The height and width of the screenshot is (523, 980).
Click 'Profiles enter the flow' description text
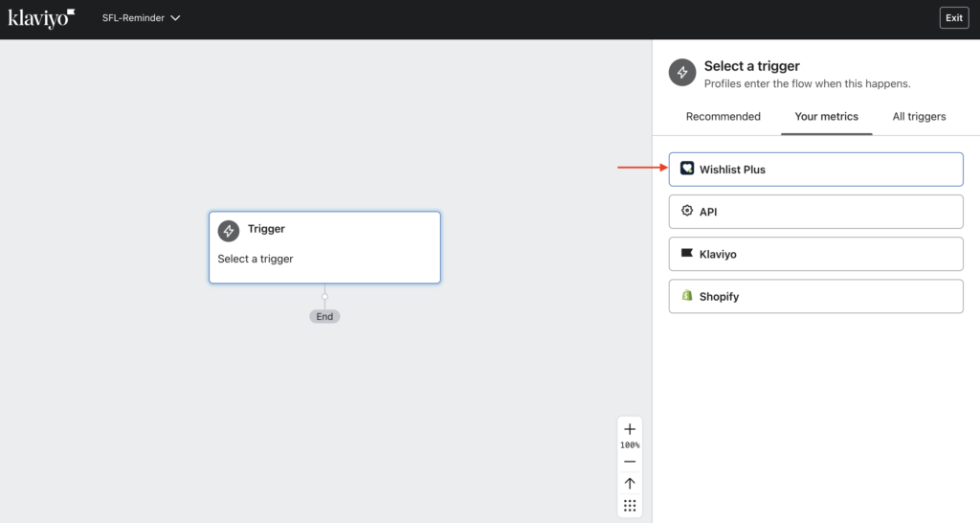pyautogui.click(x=807, y=84)
